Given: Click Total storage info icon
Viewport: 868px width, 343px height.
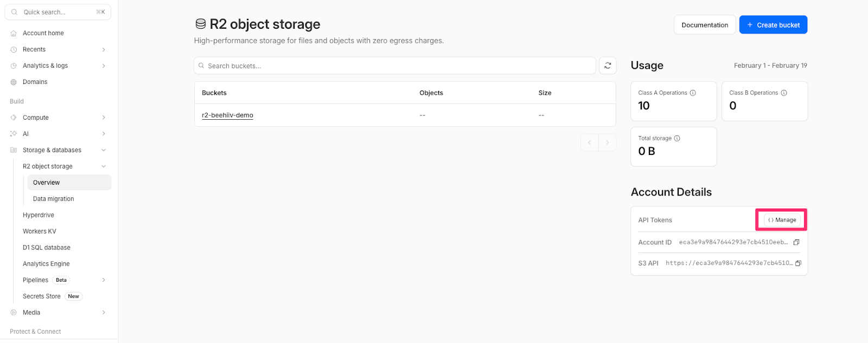Looking at the screenshot, I should pos(677,138).
